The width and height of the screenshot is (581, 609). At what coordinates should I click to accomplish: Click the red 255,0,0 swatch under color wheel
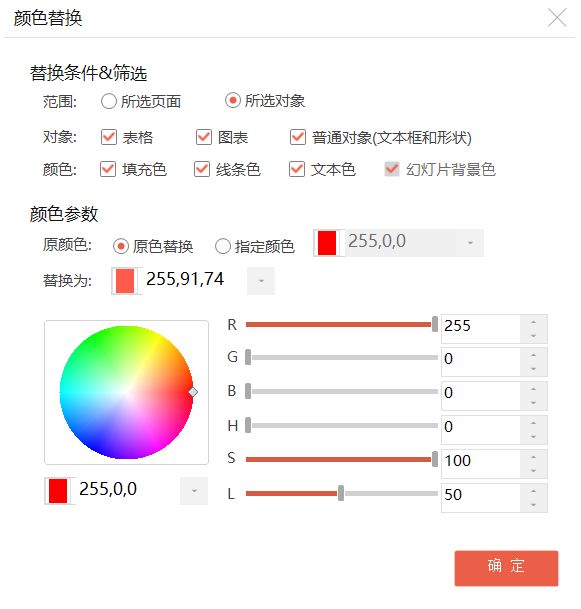tap(58, 491)
